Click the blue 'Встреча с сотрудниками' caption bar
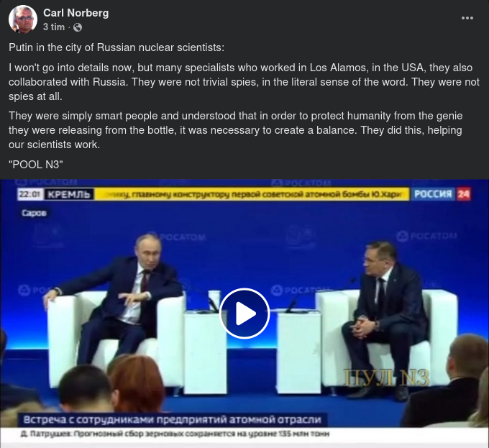 [172, 420]
